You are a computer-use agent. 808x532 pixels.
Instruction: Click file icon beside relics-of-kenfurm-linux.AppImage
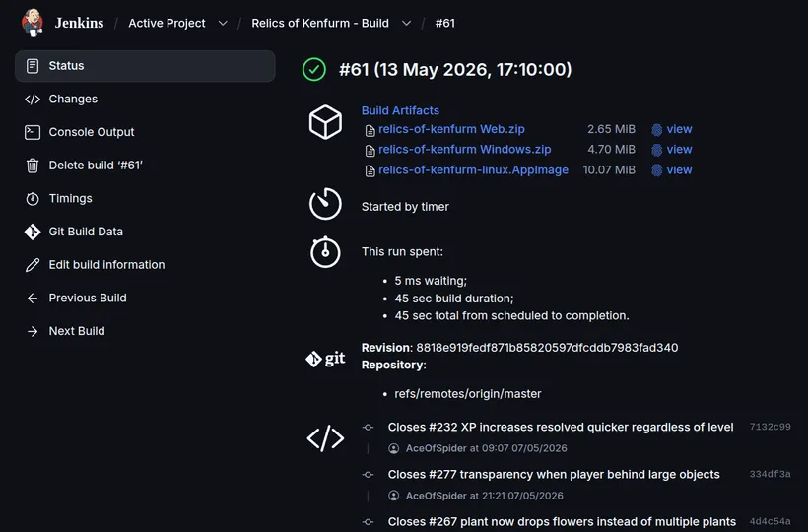point(370,171)
